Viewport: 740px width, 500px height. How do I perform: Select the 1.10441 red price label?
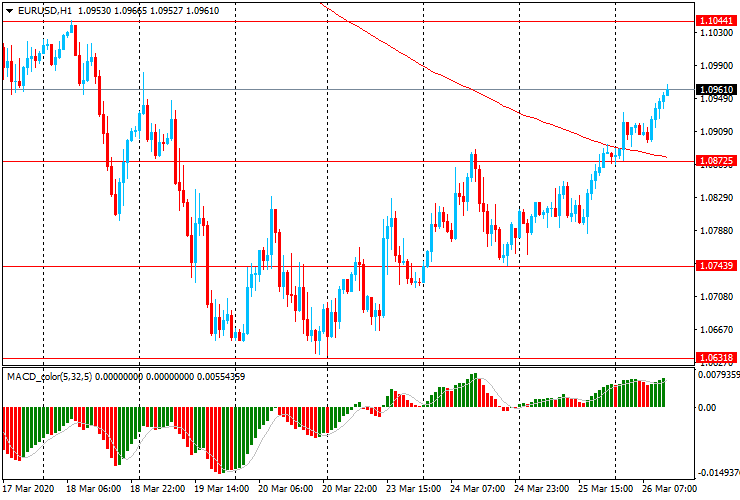716,21
